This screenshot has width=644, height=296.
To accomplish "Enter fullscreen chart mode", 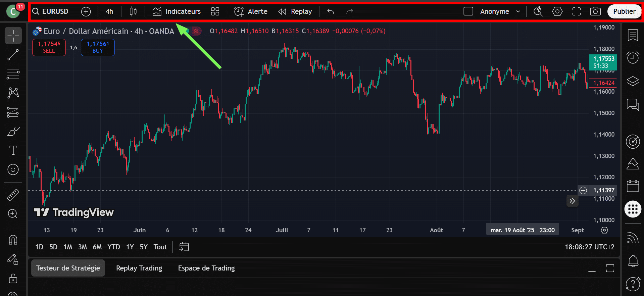I will point(576,11).
